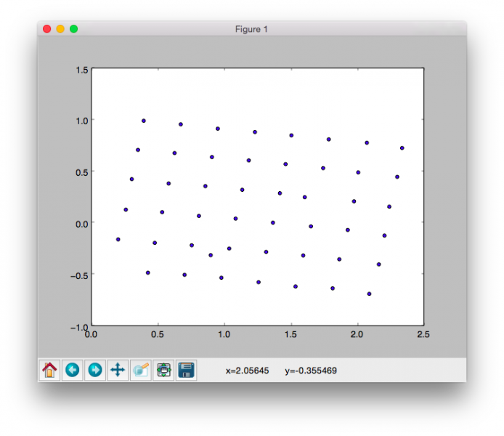Activate the Pan axes tool
Image resolution: width=504 pixels, height=436 pixels.
[117, 370]
